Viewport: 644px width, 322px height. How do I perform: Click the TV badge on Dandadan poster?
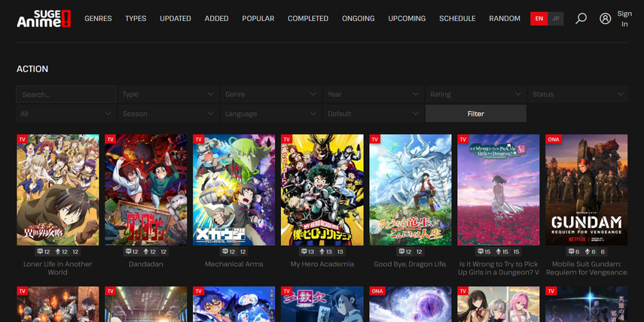[x=111, y=139]
